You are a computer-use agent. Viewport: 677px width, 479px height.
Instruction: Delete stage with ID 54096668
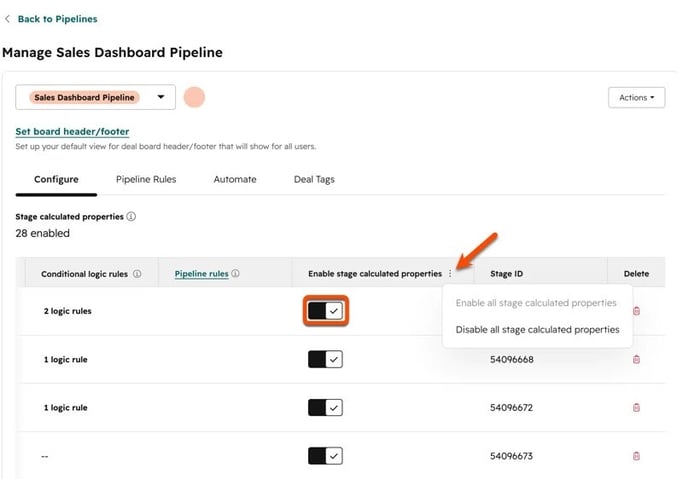click(x=636, y=359)
